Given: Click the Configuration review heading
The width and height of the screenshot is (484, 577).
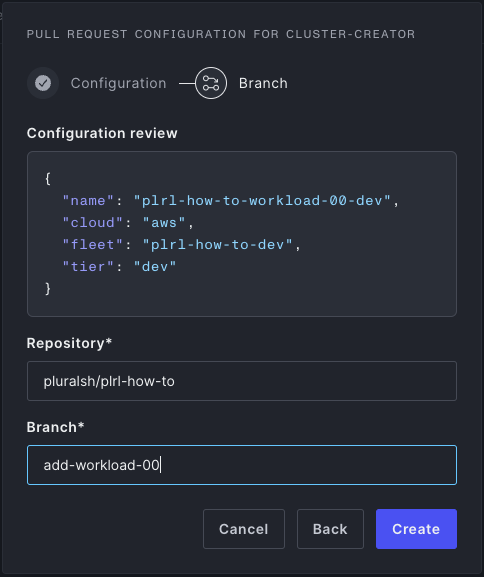Looking at the screenshot, I should coord(102,133).
